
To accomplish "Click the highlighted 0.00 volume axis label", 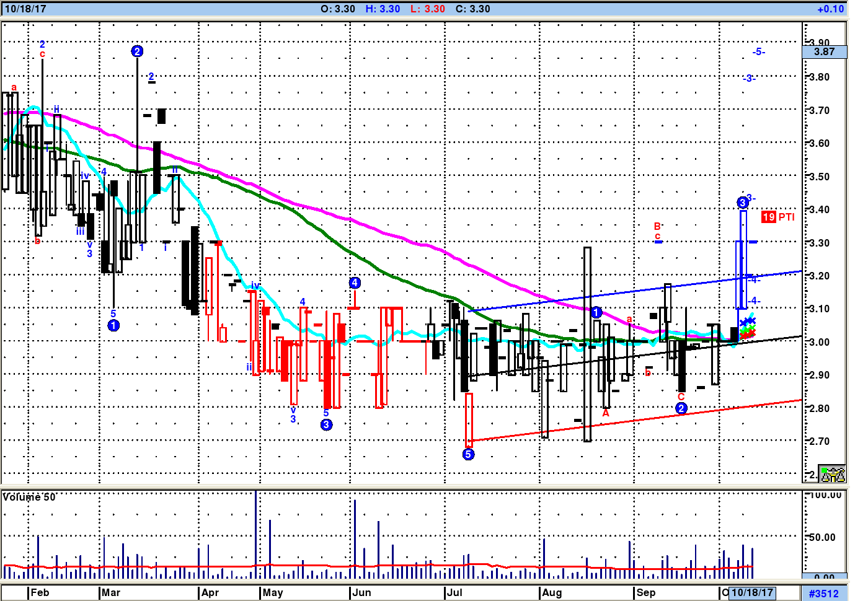I will pyautogui.click(x=824, y=577).
